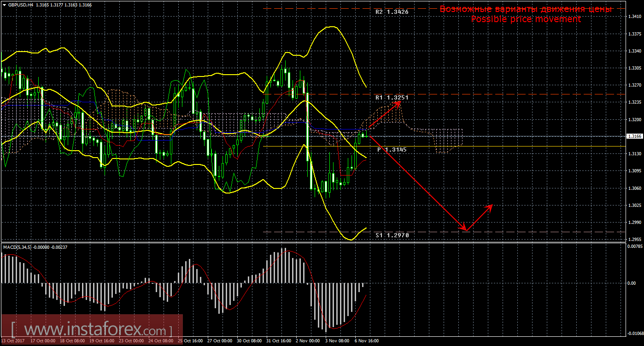Click the Russian red title text
The height and width of the screenshot is (346, 644).
(x=526, y=9)
